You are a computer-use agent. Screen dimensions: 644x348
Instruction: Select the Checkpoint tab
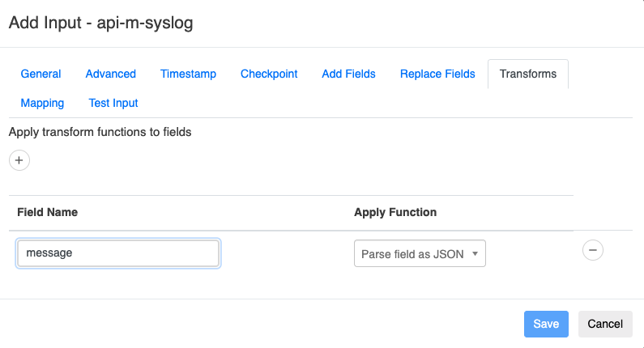[269, 74]
